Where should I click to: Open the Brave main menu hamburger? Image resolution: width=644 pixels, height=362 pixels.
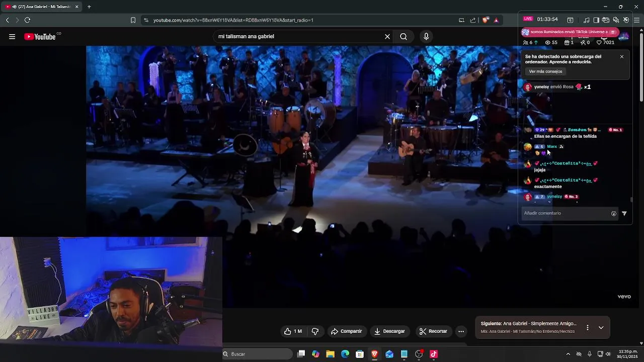pos(636,20)
